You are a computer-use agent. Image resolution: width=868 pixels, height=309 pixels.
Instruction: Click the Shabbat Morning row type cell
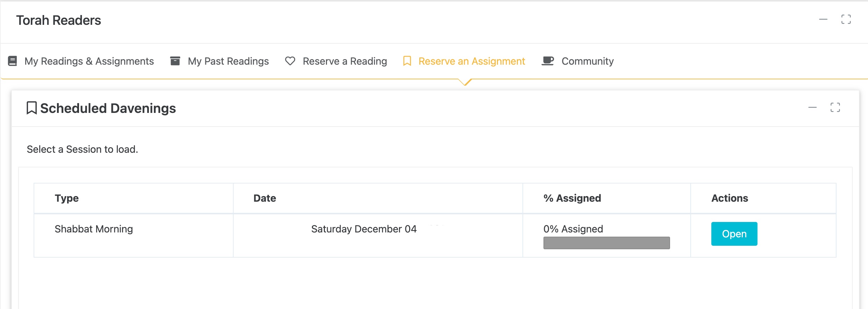pos(94,229)
